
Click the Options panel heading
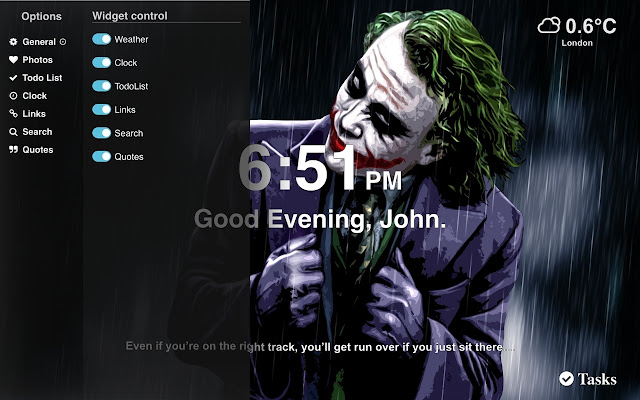coord(41,16)
